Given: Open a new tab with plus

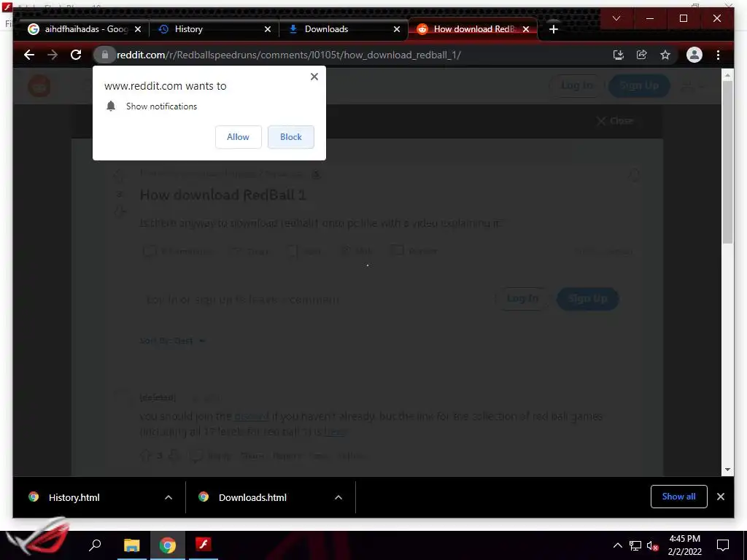Looking at the screenshot, I should [x=553, y=29].
